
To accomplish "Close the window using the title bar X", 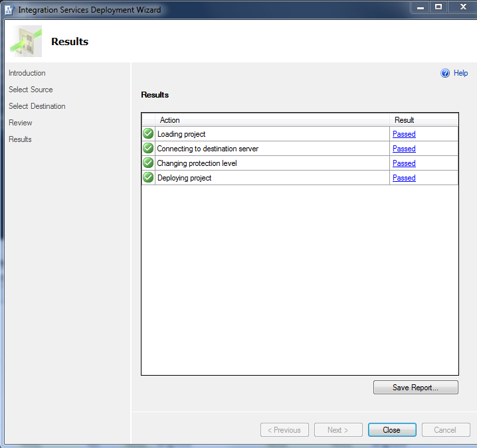I will [x=462, y=7].
